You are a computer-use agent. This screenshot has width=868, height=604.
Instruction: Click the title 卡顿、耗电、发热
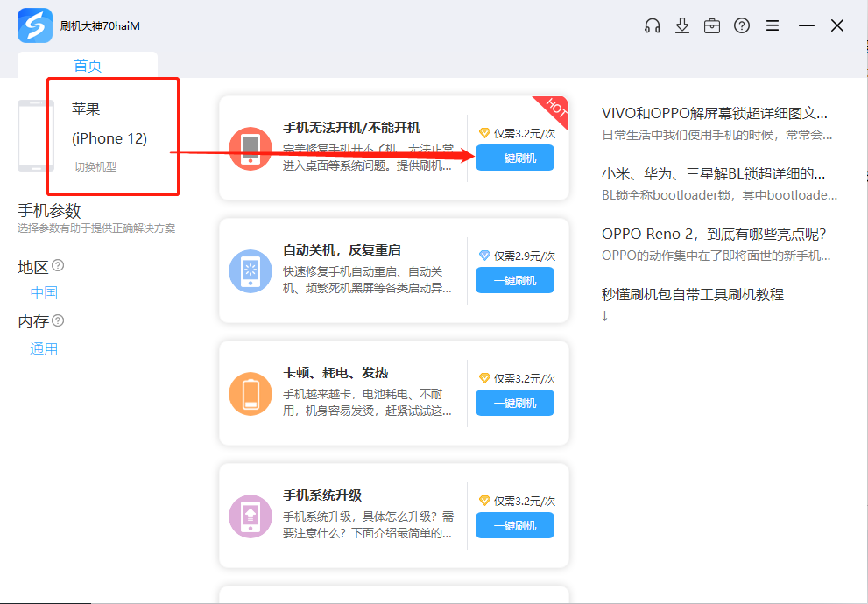335,373
